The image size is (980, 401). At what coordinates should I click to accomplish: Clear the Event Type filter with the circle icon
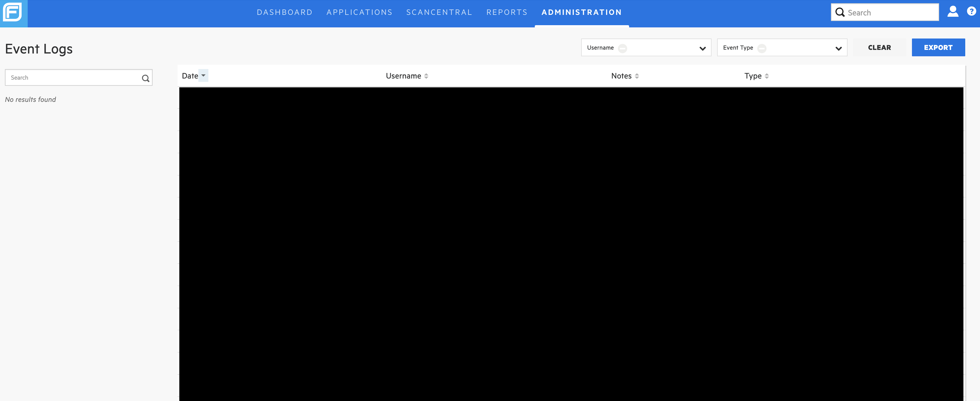coord(762,48)
